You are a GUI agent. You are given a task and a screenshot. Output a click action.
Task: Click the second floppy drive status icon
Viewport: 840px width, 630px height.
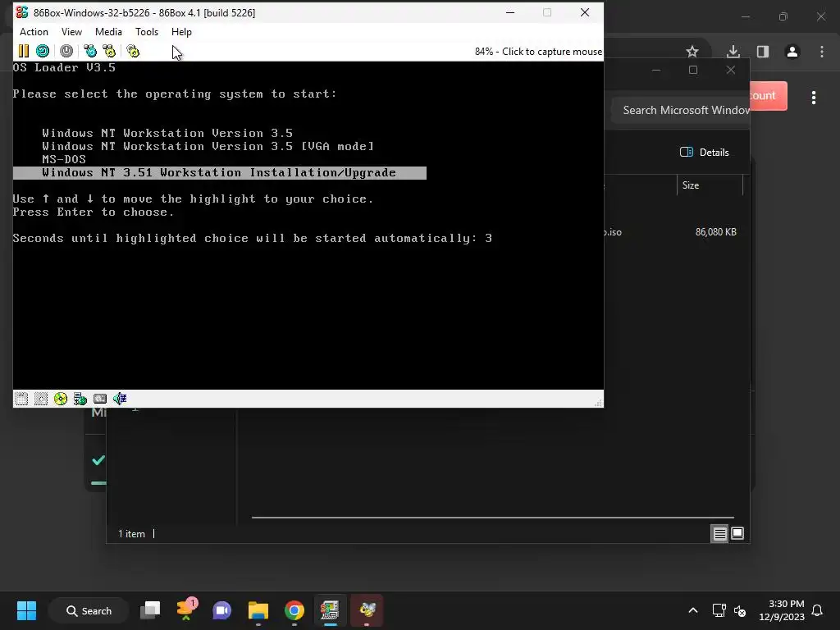click(x=41, y=399)
